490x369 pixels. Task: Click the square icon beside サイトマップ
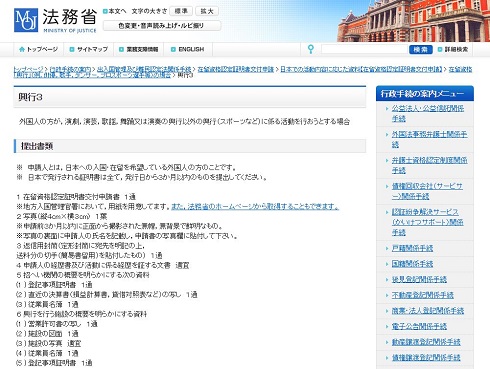tap(72, 49)
